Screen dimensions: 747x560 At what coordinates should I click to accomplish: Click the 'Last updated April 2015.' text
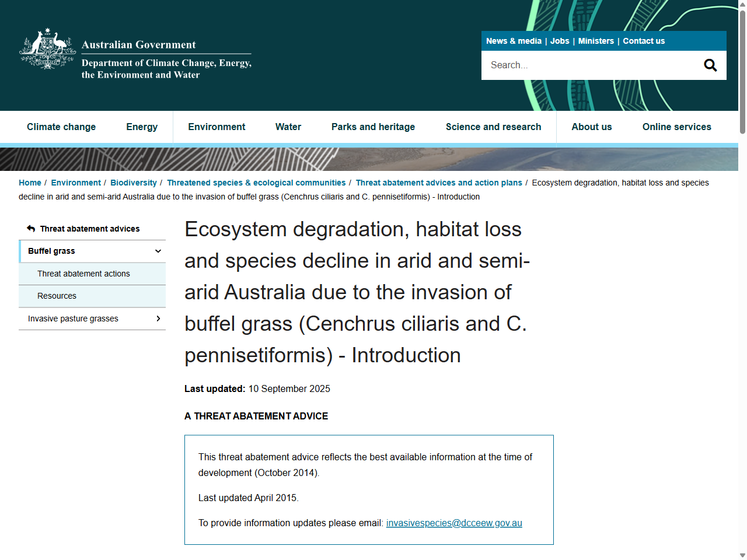click(249, 498)
